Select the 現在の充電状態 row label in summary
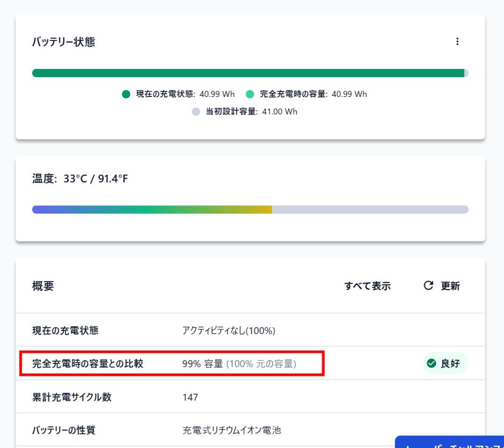Viewport: 504px width, 448px height. click(x=65, y=331)
